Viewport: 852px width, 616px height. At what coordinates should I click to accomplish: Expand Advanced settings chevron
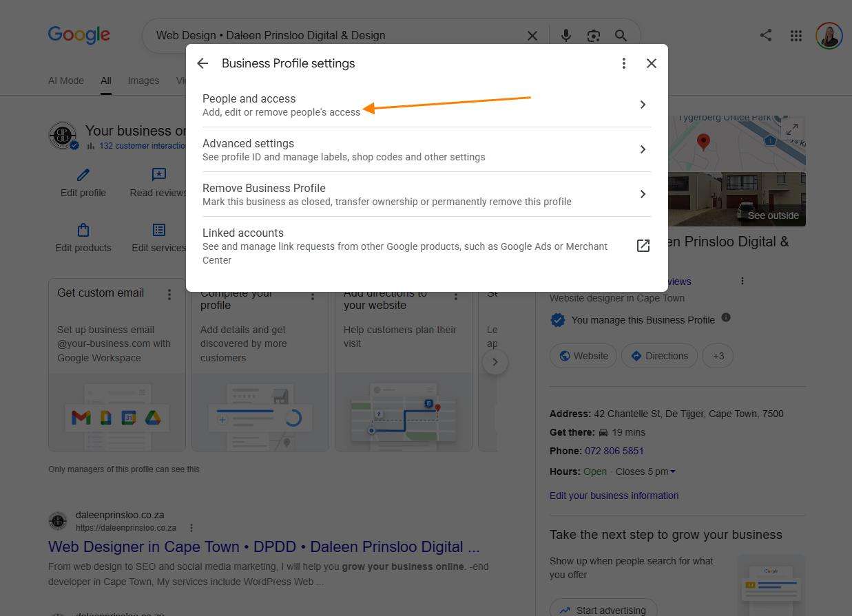[x=643, y=149]
